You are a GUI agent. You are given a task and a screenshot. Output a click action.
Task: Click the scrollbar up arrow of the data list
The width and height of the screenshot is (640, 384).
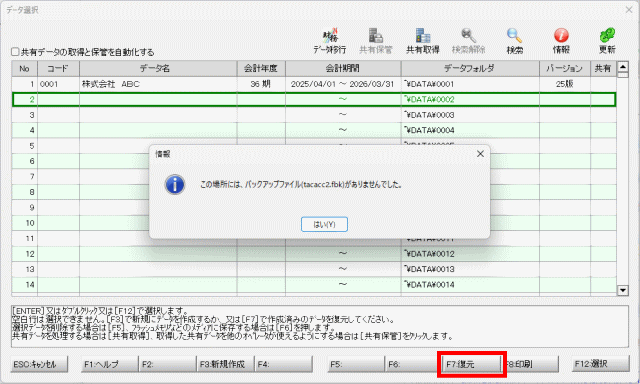tap(622, 67)
